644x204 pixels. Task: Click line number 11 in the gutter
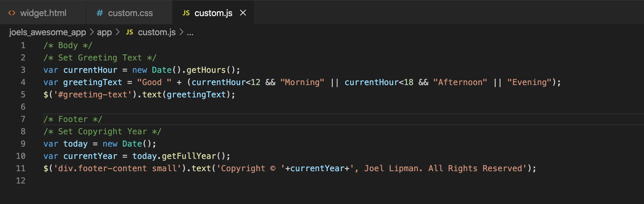point(21,168)
